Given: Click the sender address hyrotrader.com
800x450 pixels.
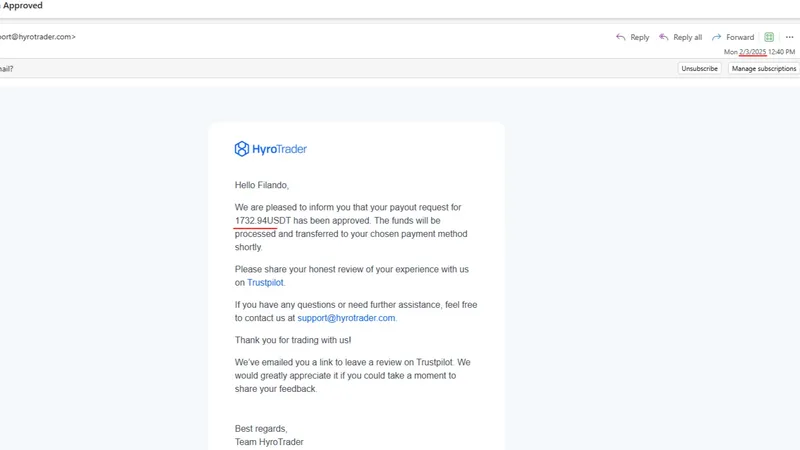Looking at the screenshot, I should pos(38,37).
